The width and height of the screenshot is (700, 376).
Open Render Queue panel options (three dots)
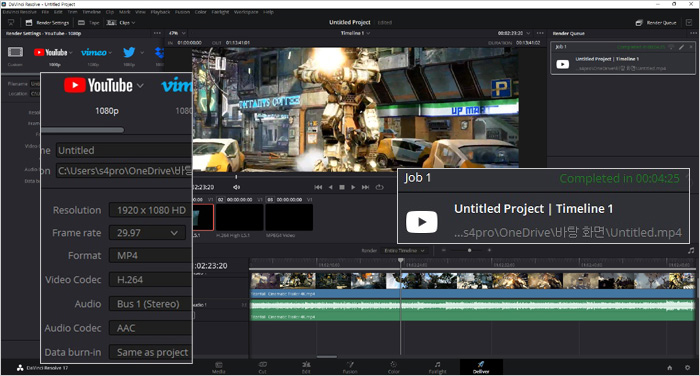pos(693,33)
